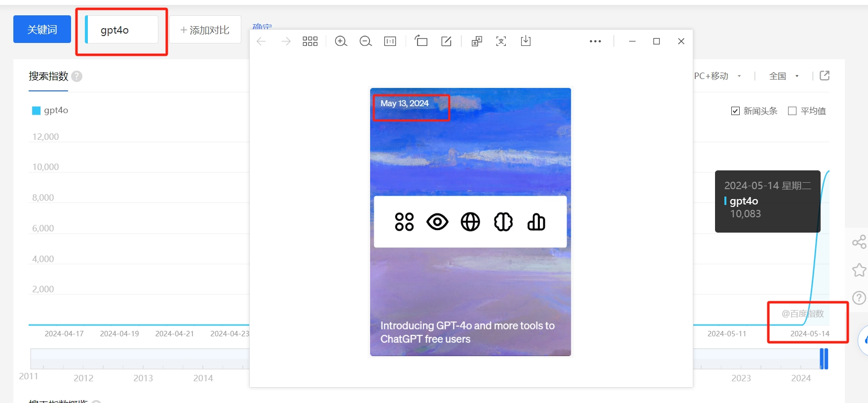The width and height of the screenshot is (868, 403).
Task: Click 2013 on the timeline range bar
Action: [x=143, y=378]
